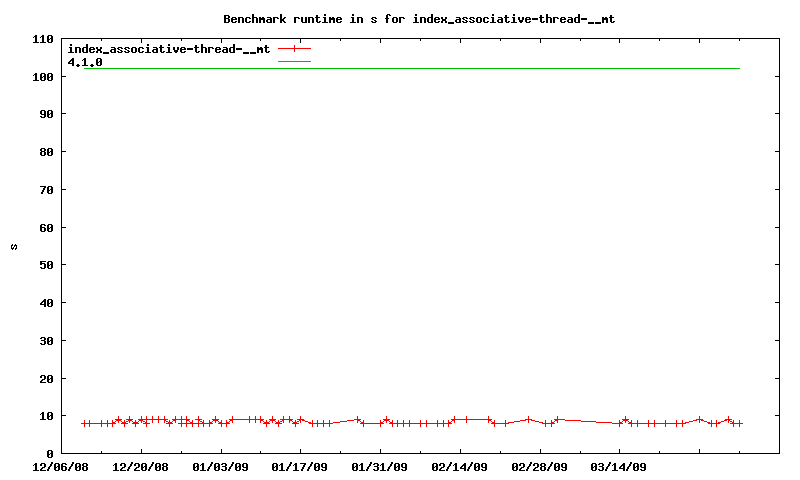
Task: Select the 12/20/08 x-axis date label
Action: [141, 466]
